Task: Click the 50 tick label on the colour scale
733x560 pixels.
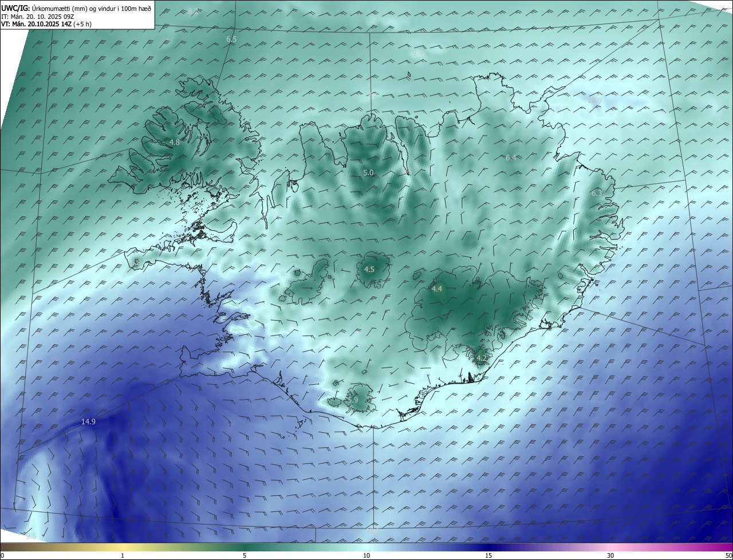Action: tap(728, 555)
